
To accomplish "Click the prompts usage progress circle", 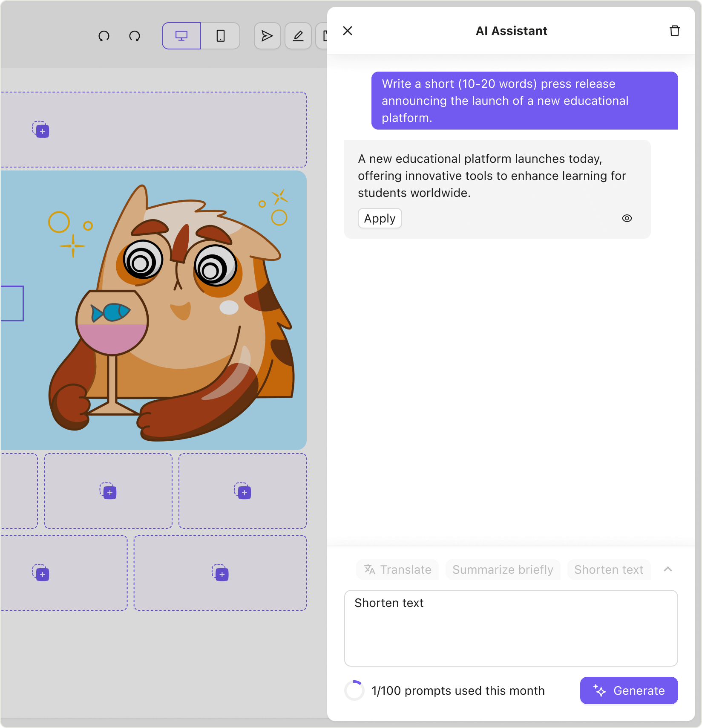I will [x=354, y=690].
